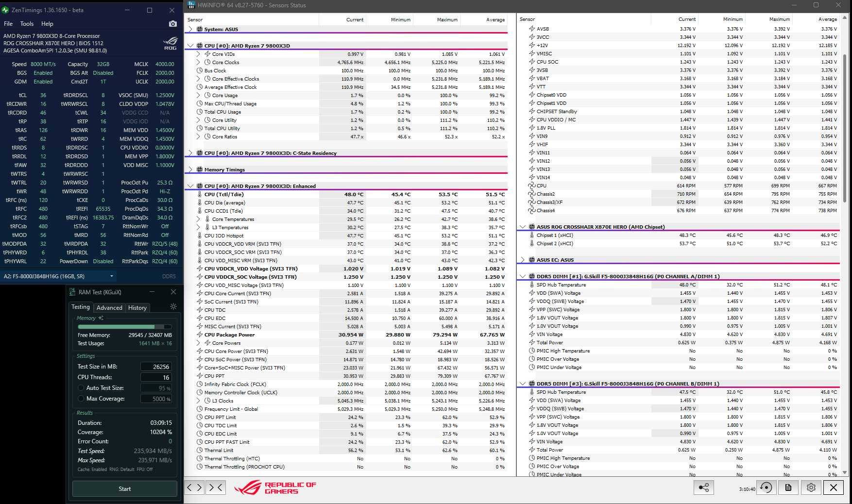852x504 pixels.
Task: Reset sensor min/max with clock icon
Action: pyautogui.click(x=766, y=487)
